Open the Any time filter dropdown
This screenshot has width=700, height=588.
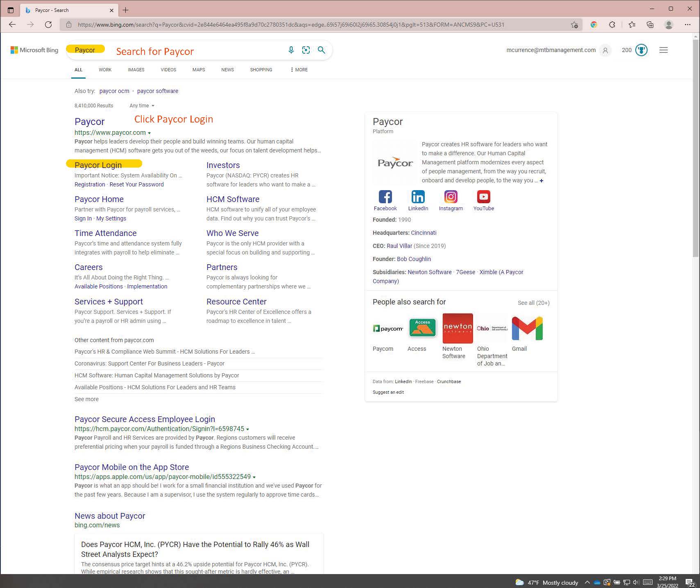click(x=141, y=105)
